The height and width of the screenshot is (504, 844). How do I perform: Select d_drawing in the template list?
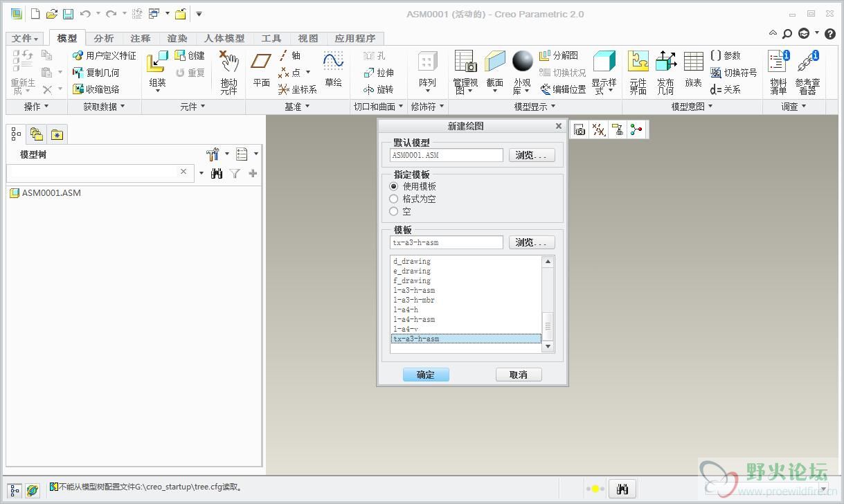click(x=412, y=261)
